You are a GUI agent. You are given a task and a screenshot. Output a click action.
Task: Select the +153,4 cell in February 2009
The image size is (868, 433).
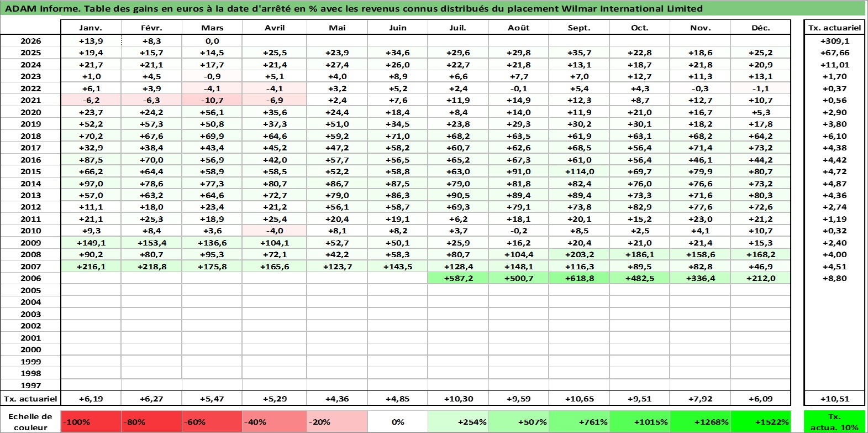click(151, 243)
